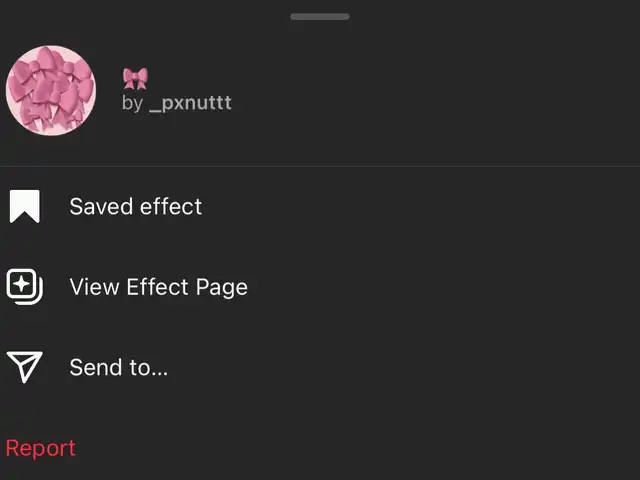Click the View Effect Page sparkle icon
The image size is (640, 480).
[x=24, y=287]
